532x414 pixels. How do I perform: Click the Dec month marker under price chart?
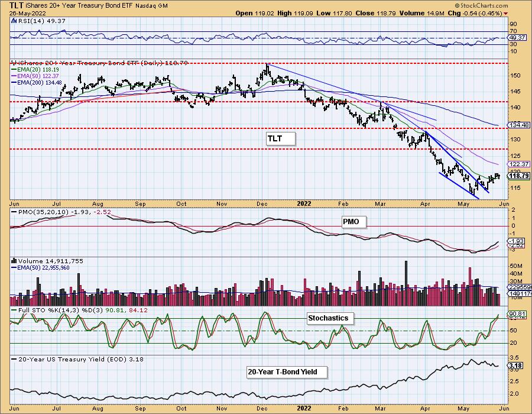click(262, 203)
